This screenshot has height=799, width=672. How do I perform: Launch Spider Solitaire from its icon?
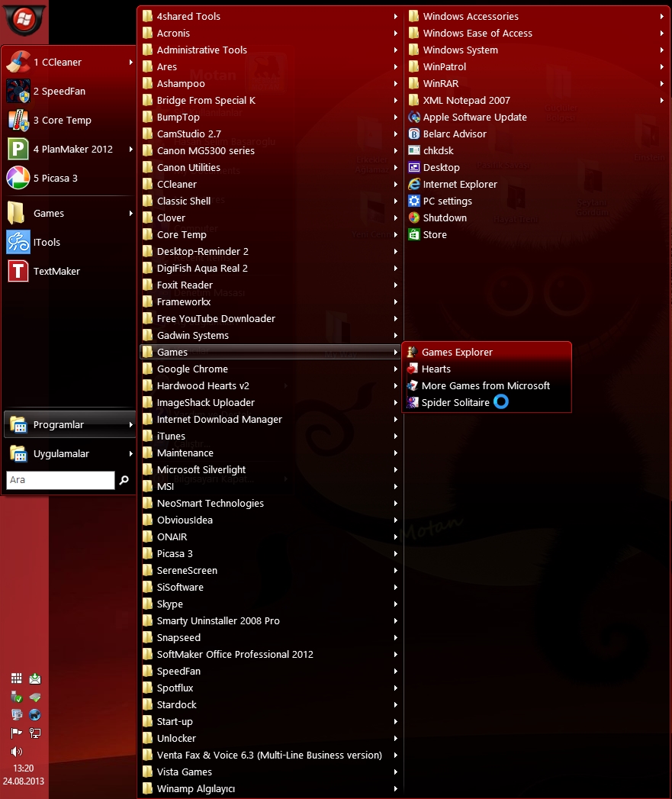point(413,403)
